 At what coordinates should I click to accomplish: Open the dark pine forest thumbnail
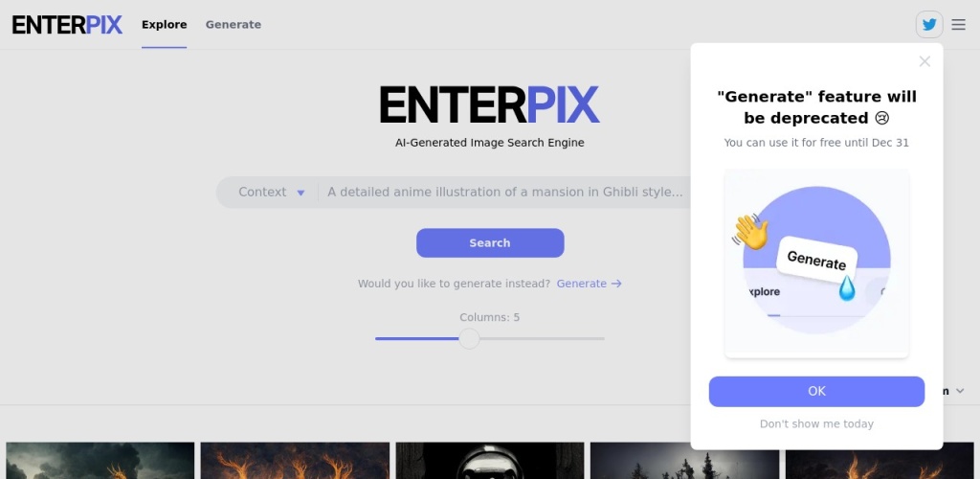pos(683,461)
